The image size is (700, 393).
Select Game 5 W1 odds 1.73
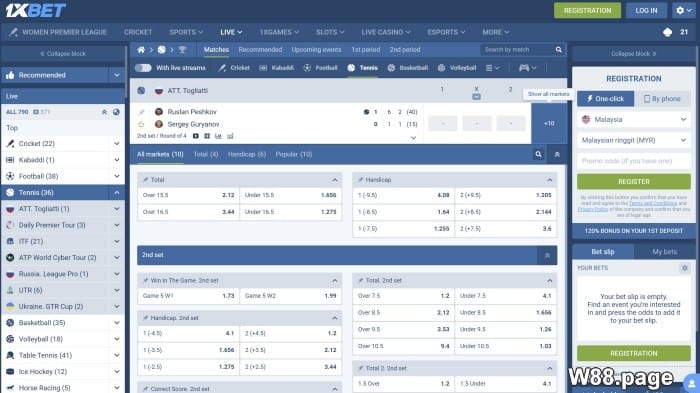pyautogui.click(x=188, y=296)
